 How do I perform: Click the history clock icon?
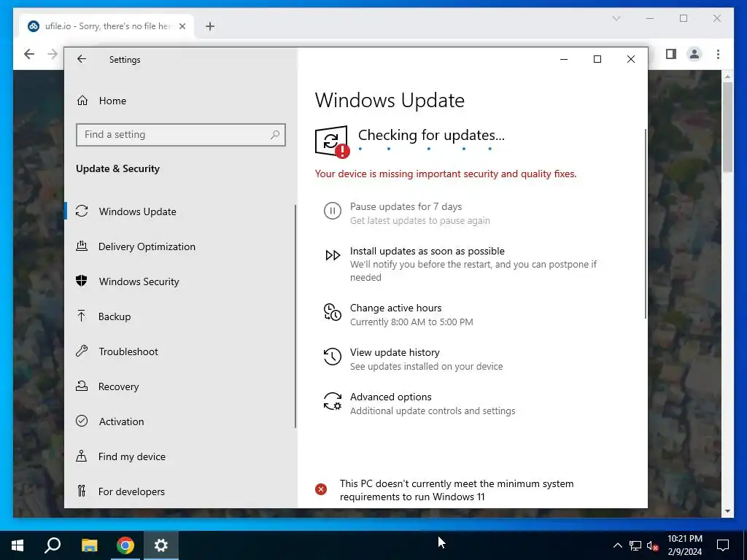333,357
